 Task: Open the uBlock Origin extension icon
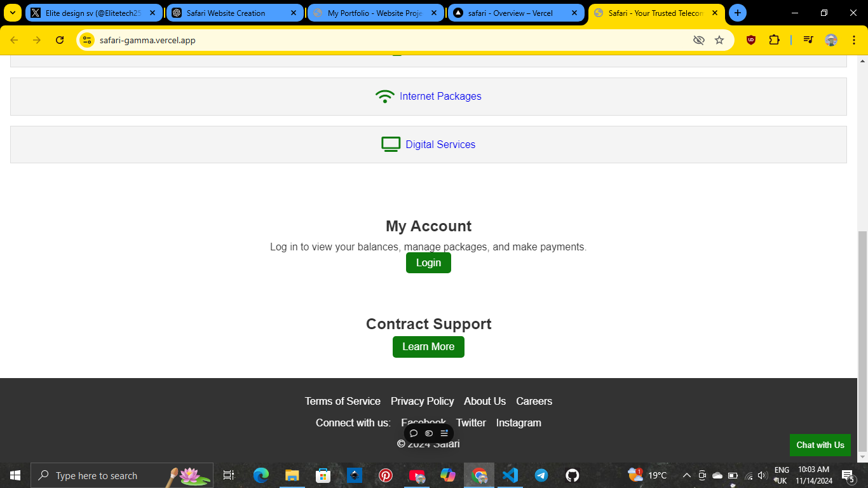[751, 40]
